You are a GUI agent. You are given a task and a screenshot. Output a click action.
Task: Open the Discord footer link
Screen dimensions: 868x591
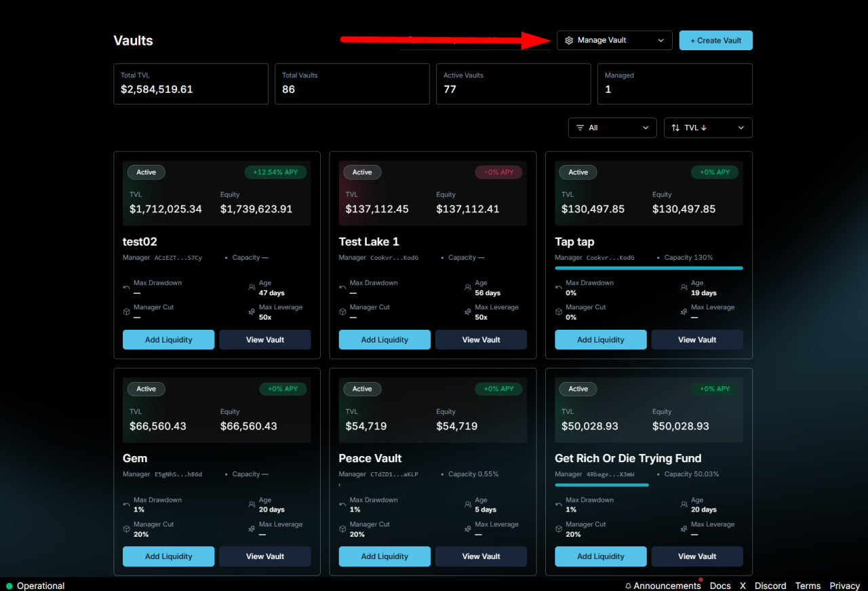click(770, 586)
